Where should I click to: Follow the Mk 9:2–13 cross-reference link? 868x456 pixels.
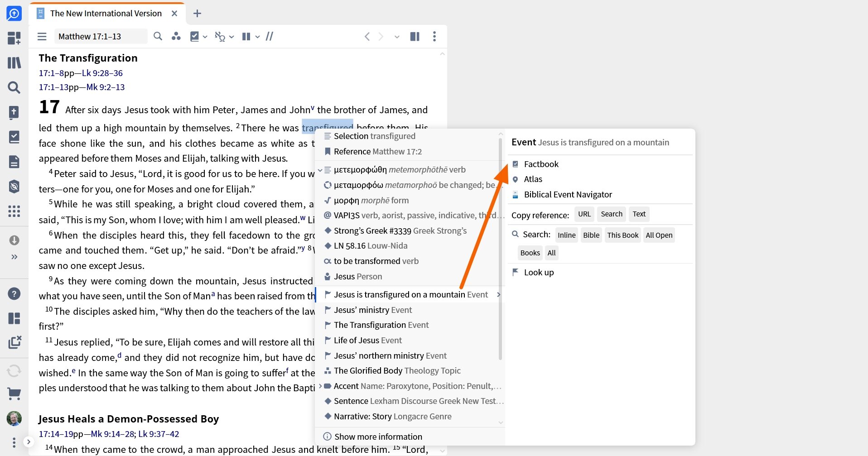pyautogui.click(x=105, y=87)
